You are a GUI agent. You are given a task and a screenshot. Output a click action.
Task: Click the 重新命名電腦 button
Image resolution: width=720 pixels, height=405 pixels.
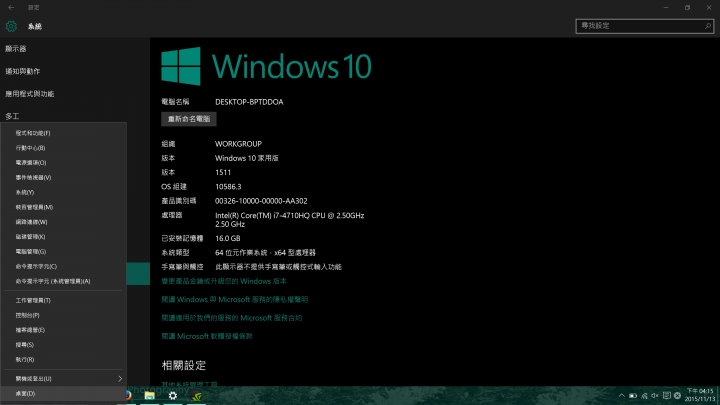[x=189, y=119]
